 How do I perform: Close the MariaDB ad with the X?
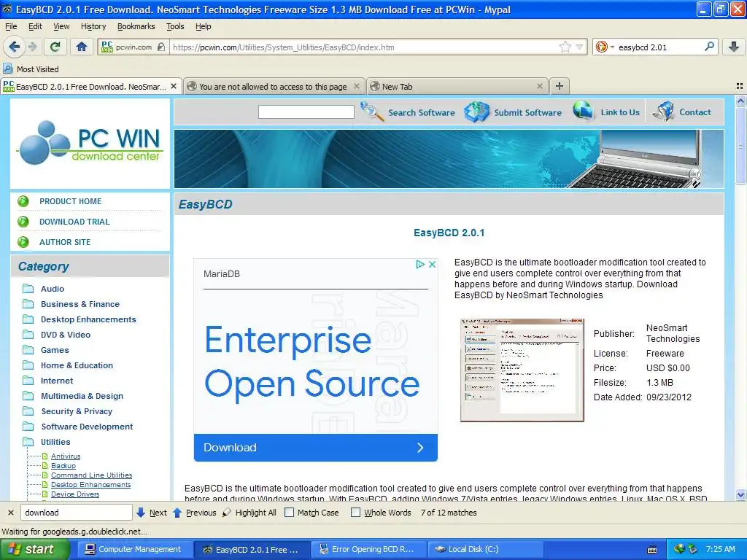pyautogui.click(x=432, y=264)
